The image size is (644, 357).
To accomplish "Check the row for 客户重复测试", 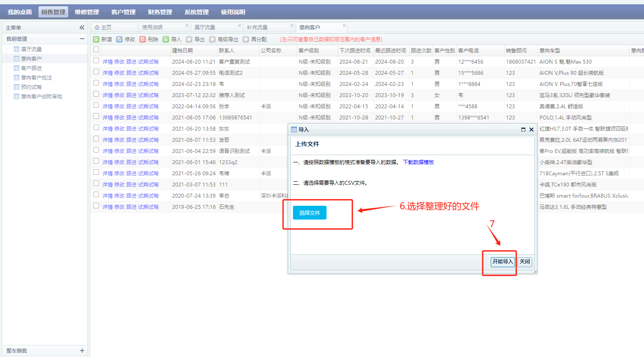I will 96,61.
